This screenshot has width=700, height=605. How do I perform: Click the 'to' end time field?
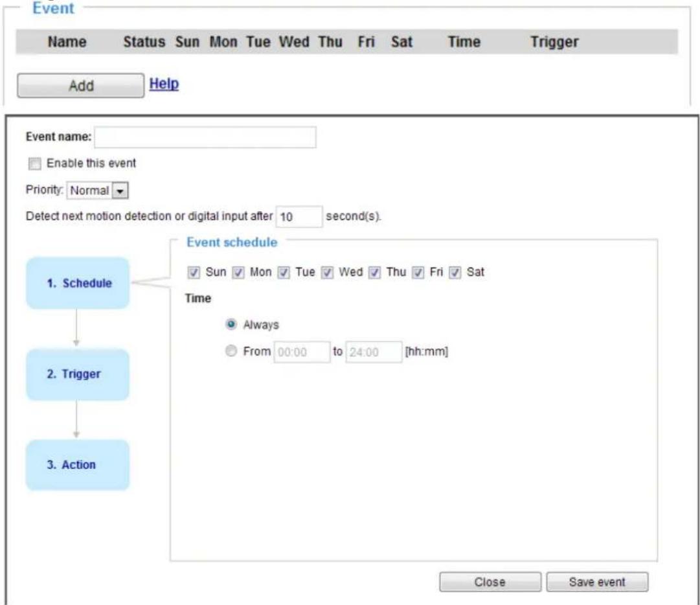pyautogui.click(x=374, y=352)
